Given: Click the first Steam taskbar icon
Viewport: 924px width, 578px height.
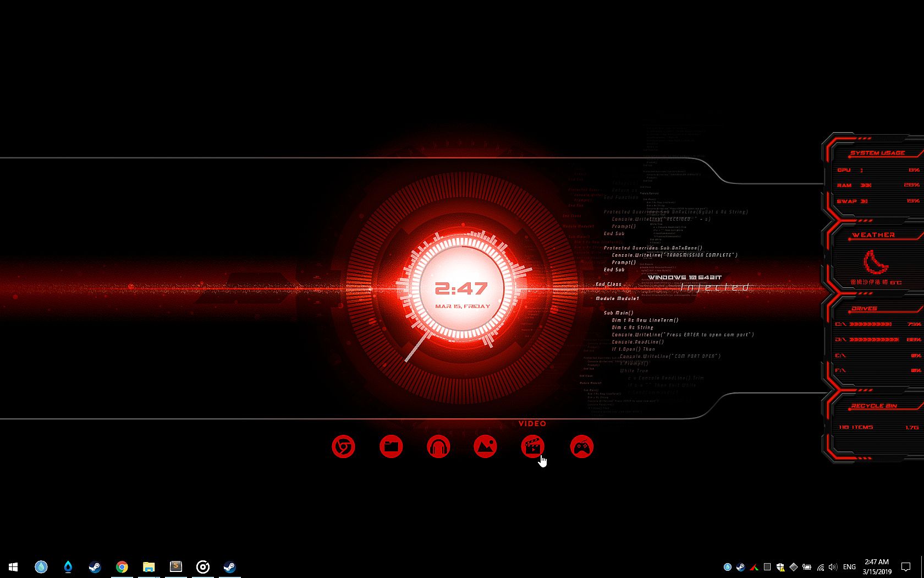Looking at the screenshot, I should click(x=95, y=566).
